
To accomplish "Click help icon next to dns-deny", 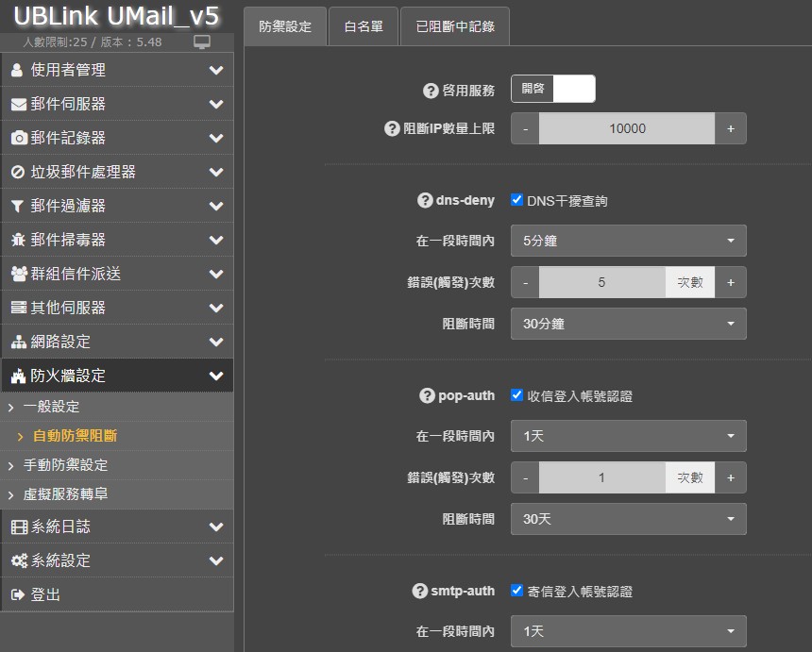I will [x=425, y=200].
